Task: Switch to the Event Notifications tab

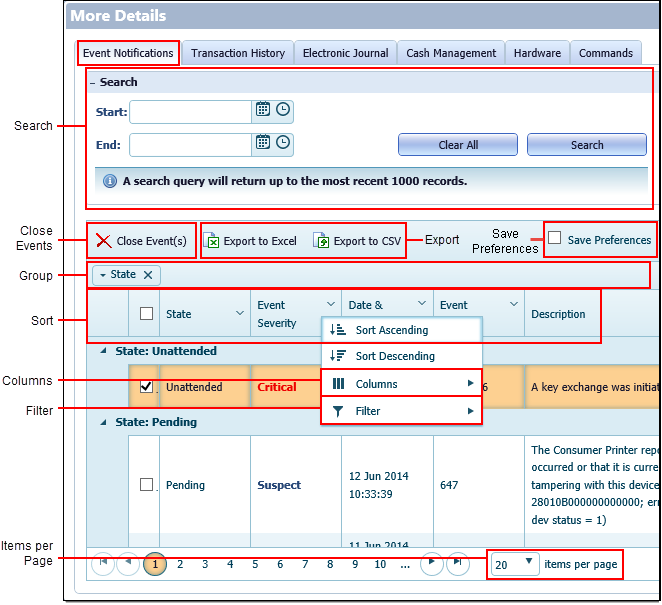Action: pyautogui.click(x=128, y=53)
